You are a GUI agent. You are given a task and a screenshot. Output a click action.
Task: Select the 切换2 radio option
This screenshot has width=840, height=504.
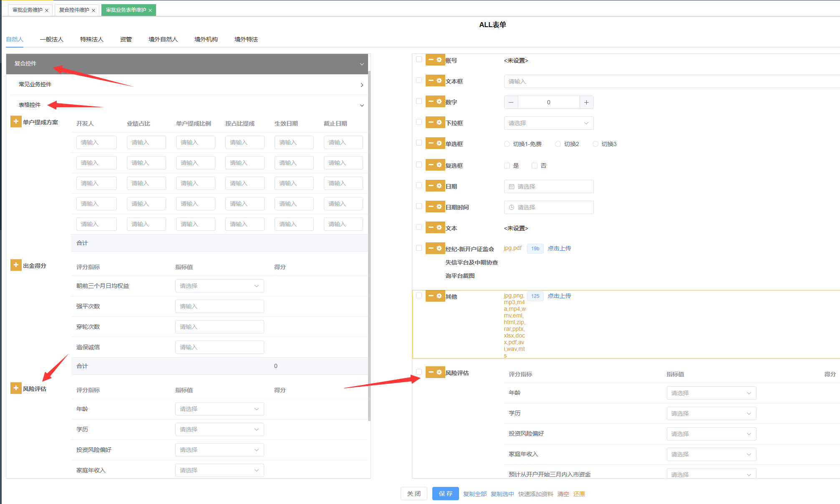pyautogui.click(x=558, y=144)
